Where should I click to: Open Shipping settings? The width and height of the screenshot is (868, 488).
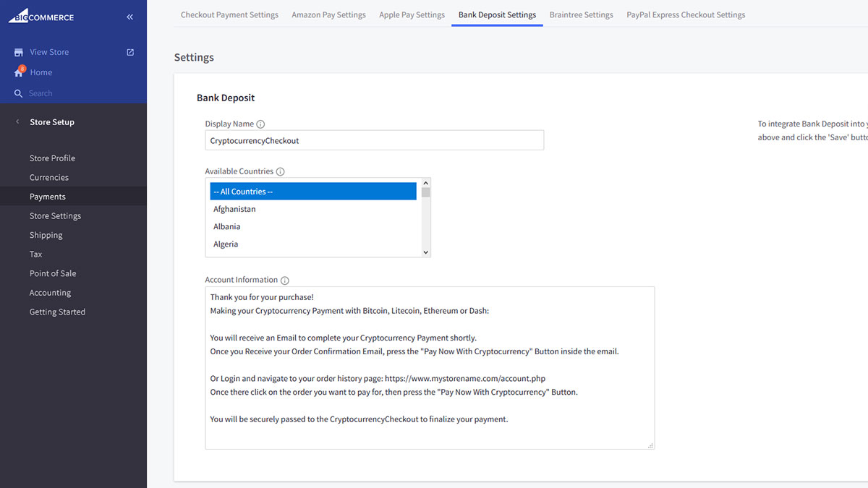[46, 235]
